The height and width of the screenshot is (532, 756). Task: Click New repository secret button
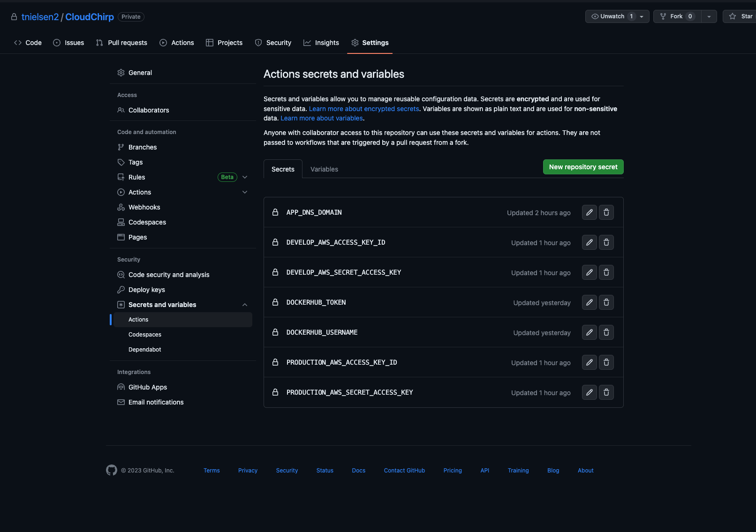[583, 167]
